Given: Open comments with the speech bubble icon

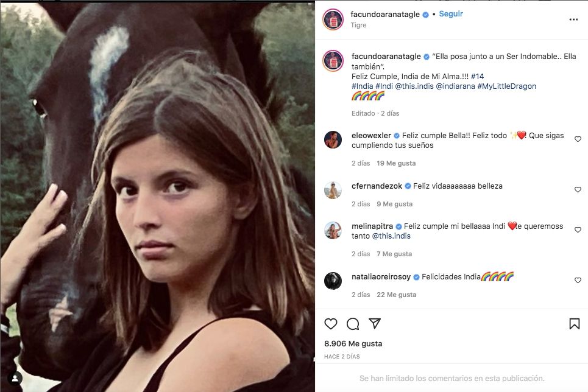Looking at the screenshot, I should tap(353, 324).
